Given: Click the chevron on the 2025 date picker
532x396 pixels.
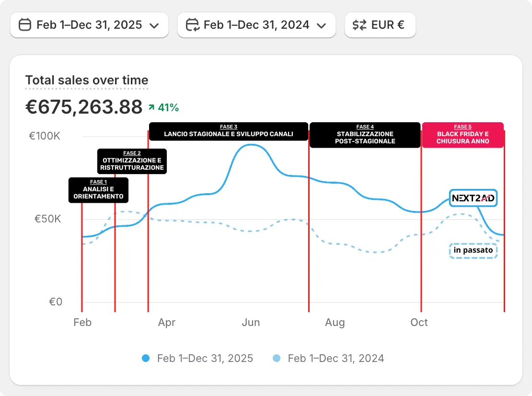Looking at the screenshot, I should [154, 26].
